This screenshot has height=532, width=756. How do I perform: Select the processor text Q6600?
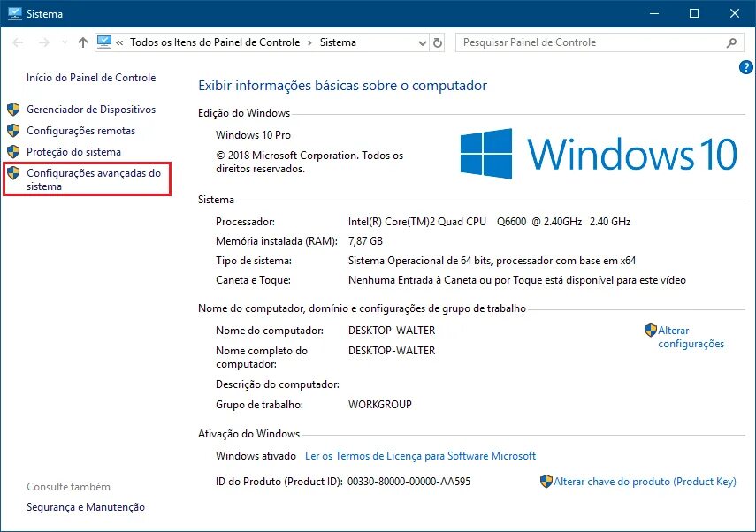(512, 222)
